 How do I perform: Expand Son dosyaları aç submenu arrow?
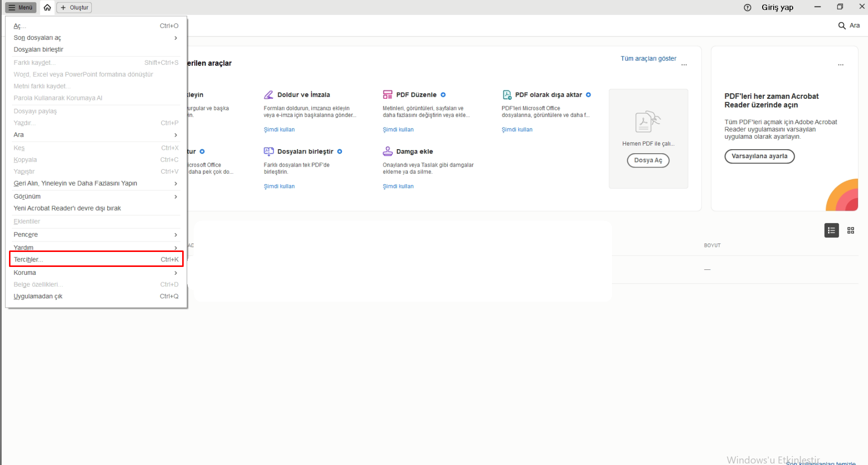click(176, 38)
